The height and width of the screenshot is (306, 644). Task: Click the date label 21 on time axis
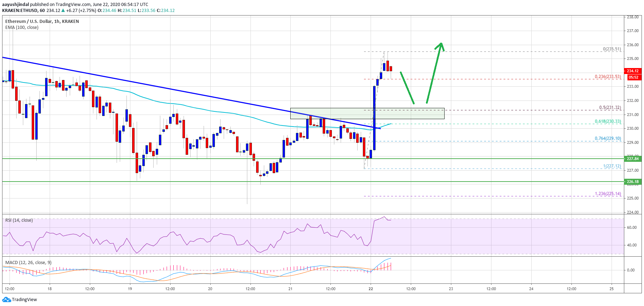pyautogui.click(x=290, y=289)
